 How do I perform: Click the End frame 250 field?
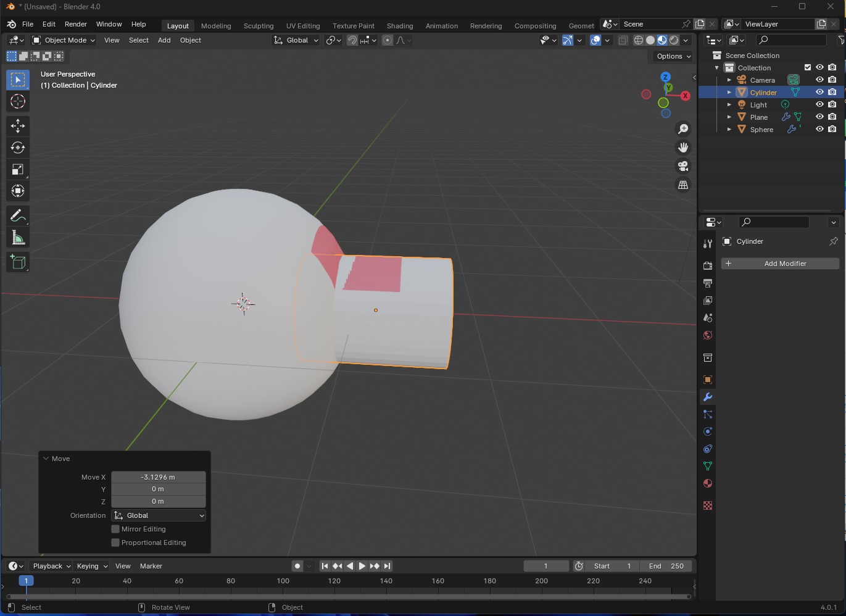click(x=666, y=566)
